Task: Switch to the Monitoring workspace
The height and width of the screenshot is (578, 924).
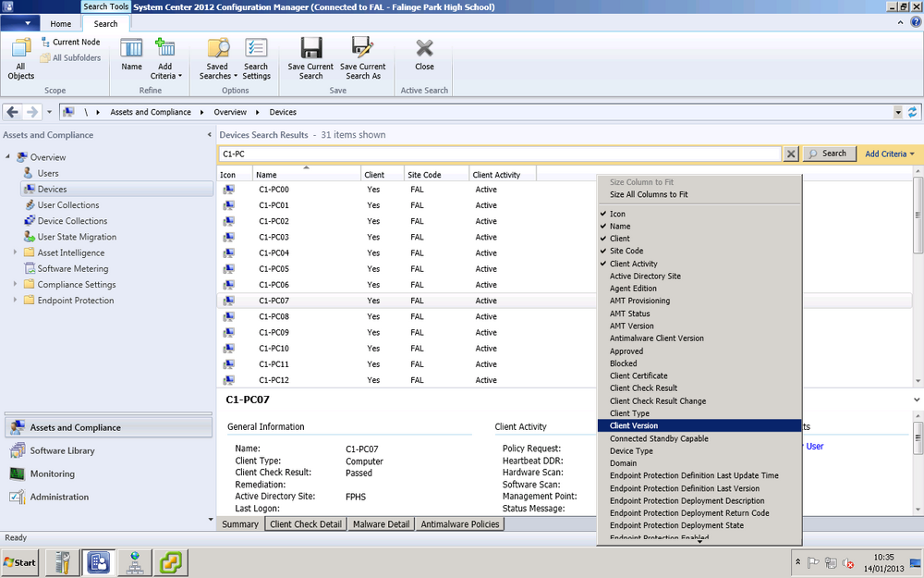Action: [x=108, y=474]
